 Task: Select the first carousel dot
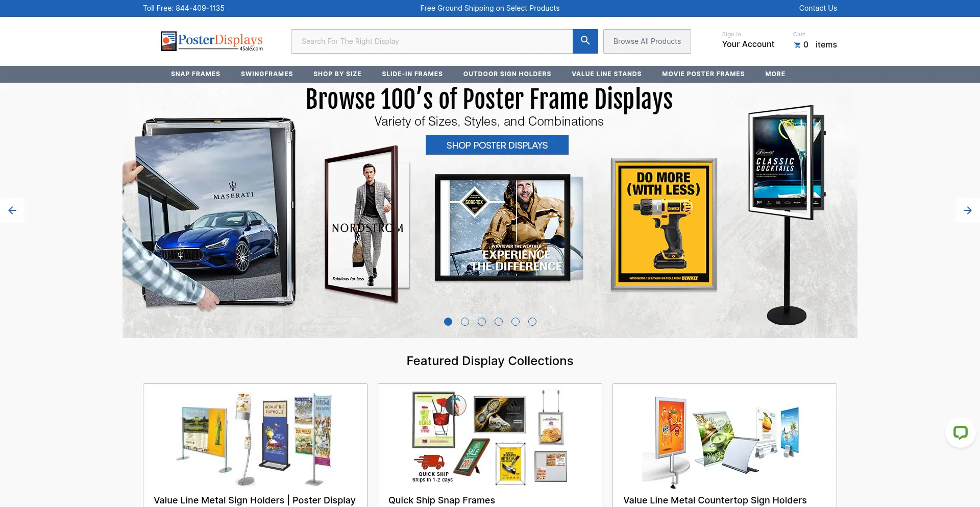pos(448,322)
